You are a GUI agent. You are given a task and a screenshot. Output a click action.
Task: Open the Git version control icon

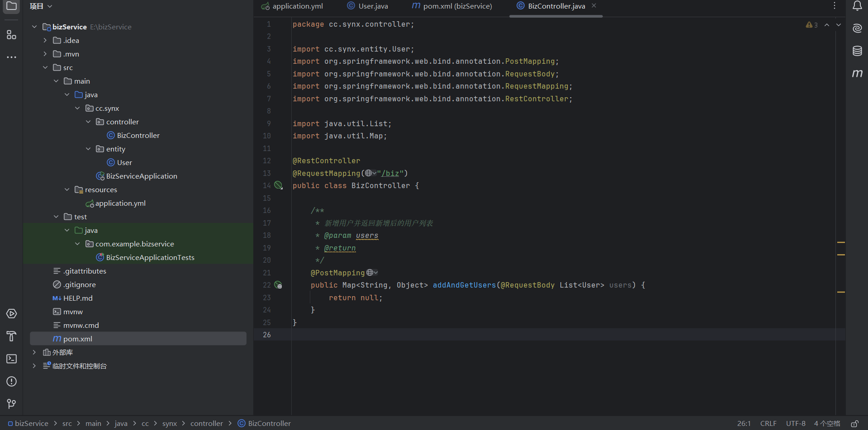(x=11, y=404)
